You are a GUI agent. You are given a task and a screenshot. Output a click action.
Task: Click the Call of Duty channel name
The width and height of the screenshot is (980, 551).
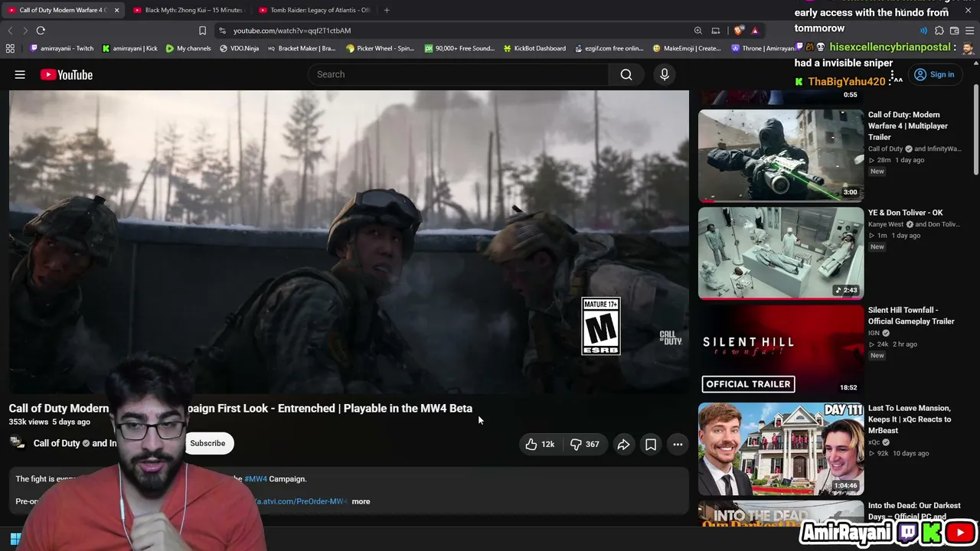(57, 443)
